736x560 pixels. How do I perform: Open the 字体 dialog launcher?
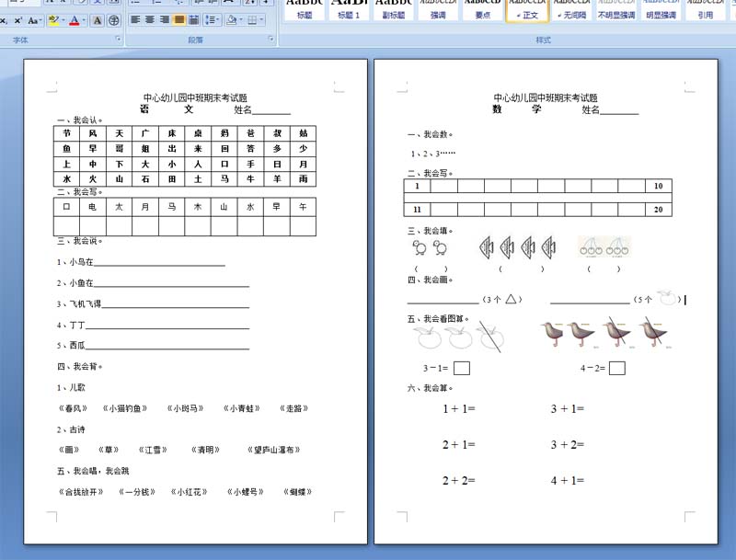(x=118, y=39)
